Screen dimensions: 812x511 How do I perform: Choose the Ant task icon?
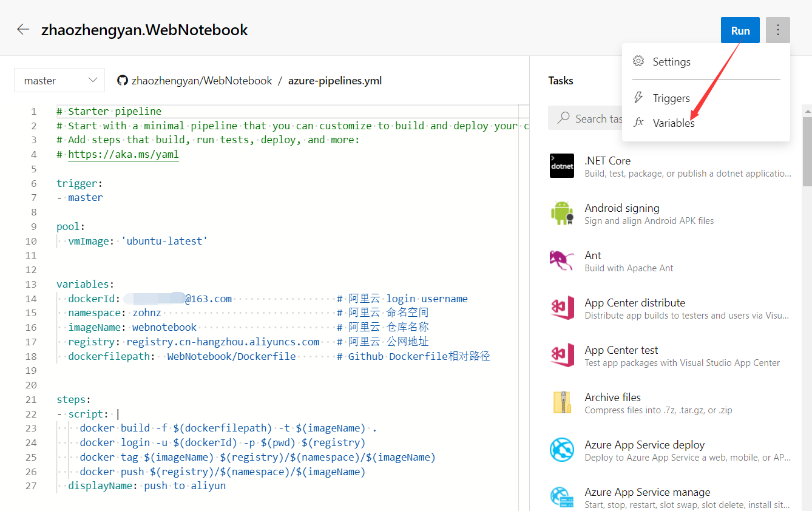(x=561, y=260)
